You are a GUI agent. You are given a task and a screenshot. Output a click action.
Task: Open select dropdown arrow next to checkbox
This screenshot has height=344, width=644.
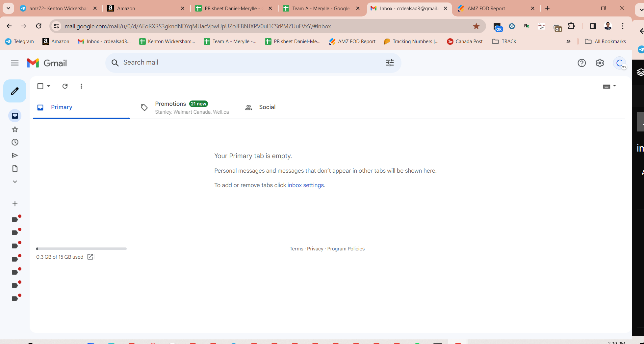pos(49,86)
